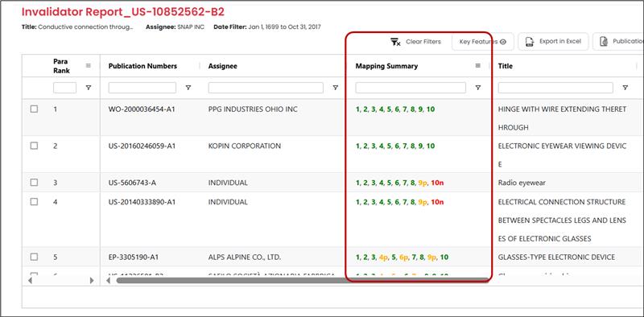
Task: Click the Invalidator Report_US-10852562-B2 heading
Action: (x=123, y=12)
